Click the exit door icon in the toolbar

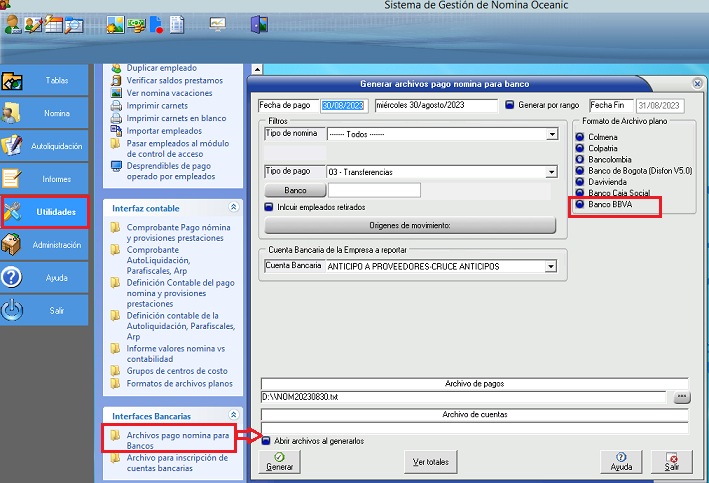click(x=258, y=24)
